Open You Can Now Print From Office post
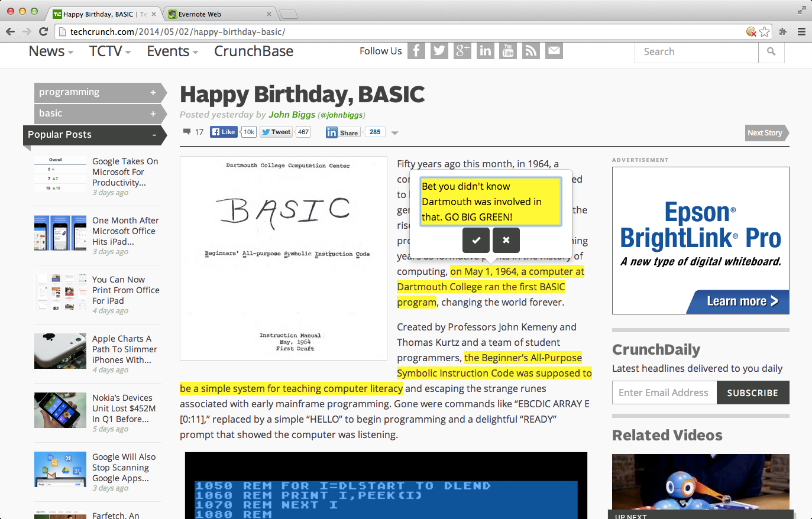The image size is (812, 519). [125, 290]
